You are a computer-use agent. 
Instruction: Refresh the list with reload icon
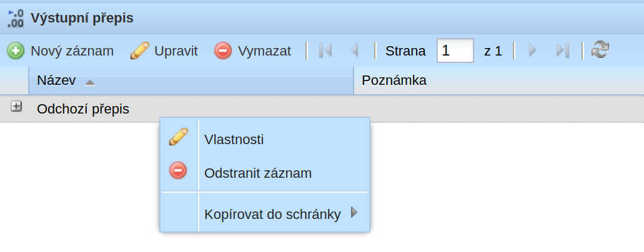(x=600, y=51)
